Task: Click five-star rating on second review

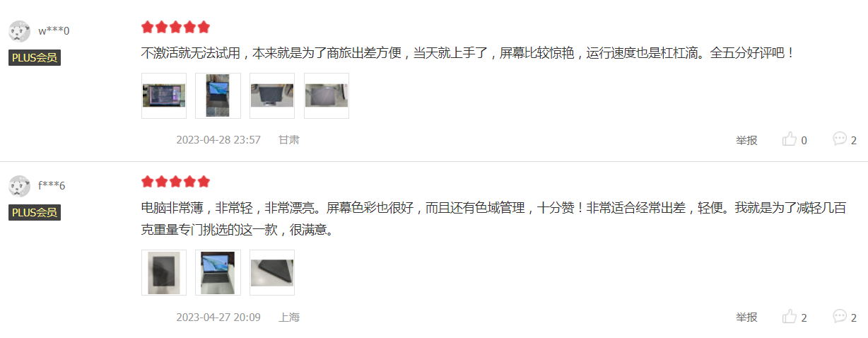Action: click(x=175, y=182)
